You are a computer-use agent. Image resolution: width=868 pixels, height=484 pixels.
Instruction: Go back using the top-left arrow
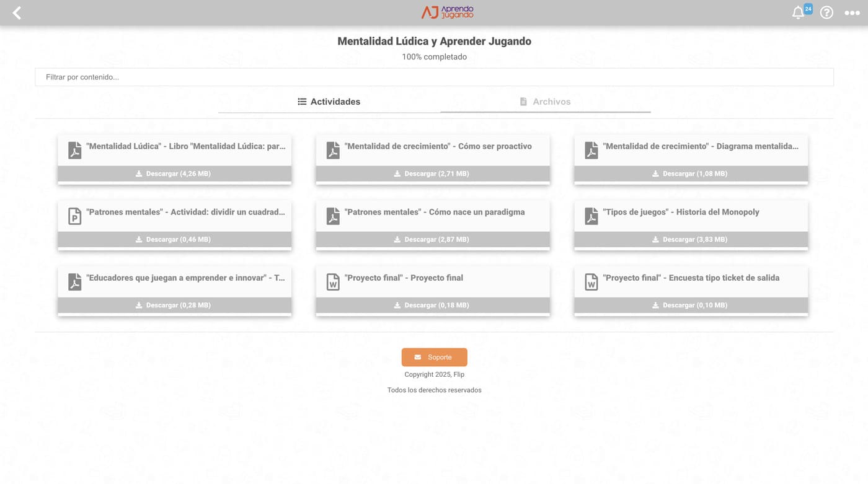click(x=17, y=12)
